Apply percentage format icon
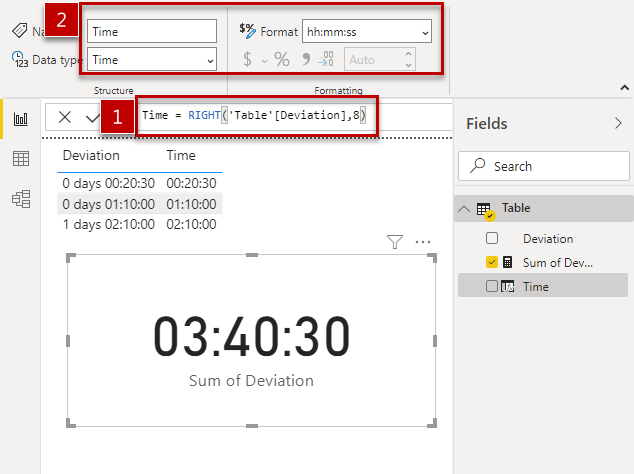 tap(282, 59)
